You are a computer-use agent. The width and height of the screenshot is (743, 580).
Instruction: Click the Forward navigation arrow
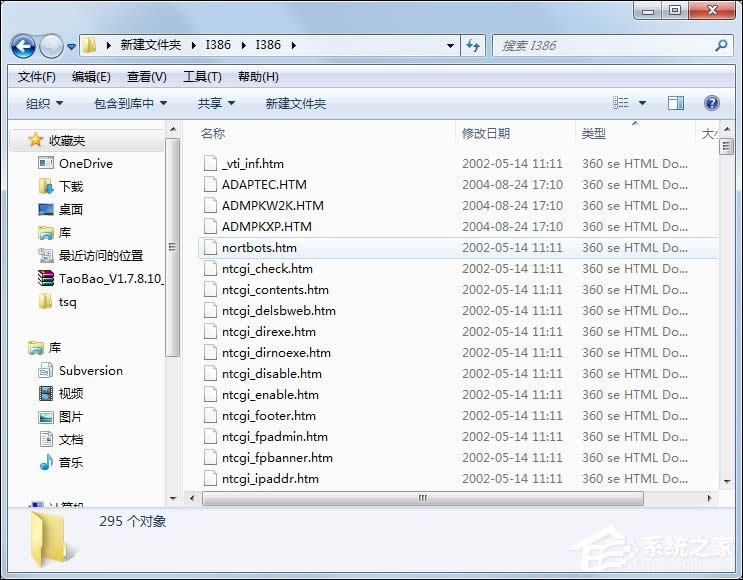point(51,46)
